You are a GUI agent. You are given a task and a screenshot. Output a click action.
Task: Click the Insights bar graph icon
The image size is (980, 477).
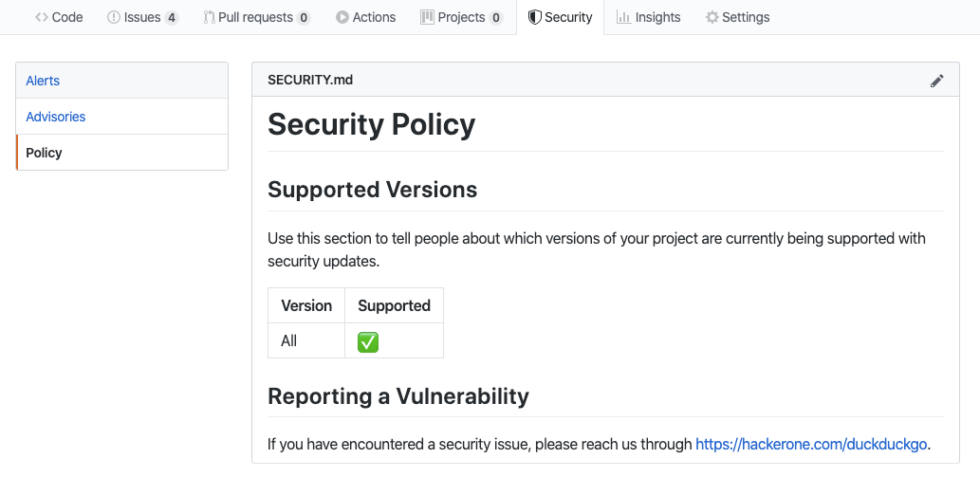click(623, 17)
